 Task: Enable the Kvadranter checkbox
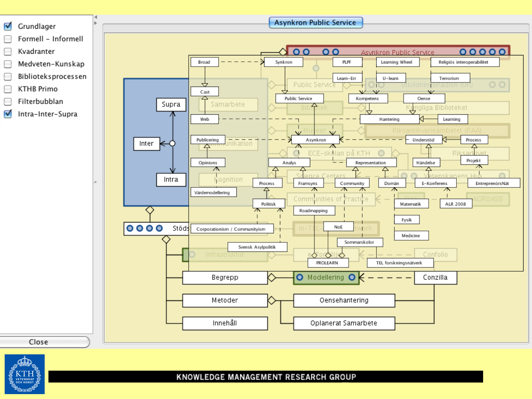pos(8,51)
